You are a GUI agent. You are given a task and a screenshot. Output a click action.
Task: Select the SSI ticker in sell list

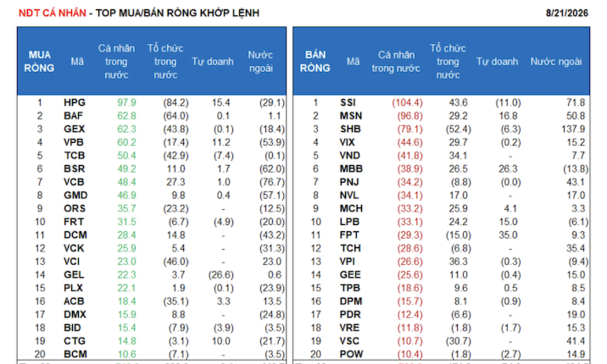[347, 102]
